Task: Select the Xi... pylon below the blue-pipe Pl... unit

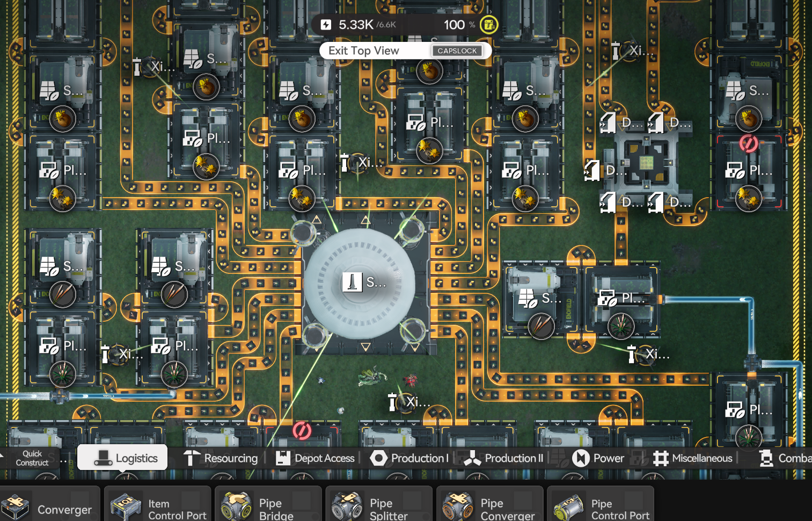Action: [x=648, y=354]
